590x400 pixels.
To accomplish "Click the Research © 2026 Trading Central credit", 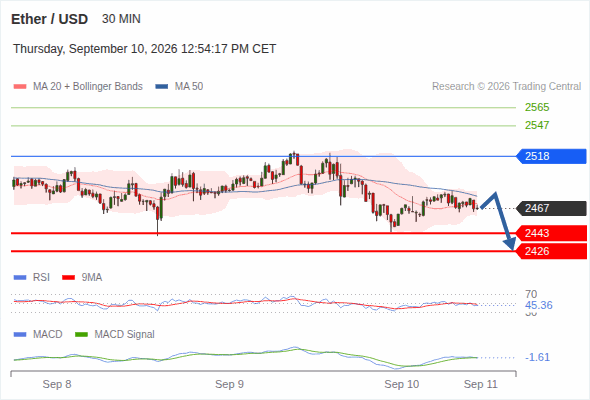I will 506,87.
